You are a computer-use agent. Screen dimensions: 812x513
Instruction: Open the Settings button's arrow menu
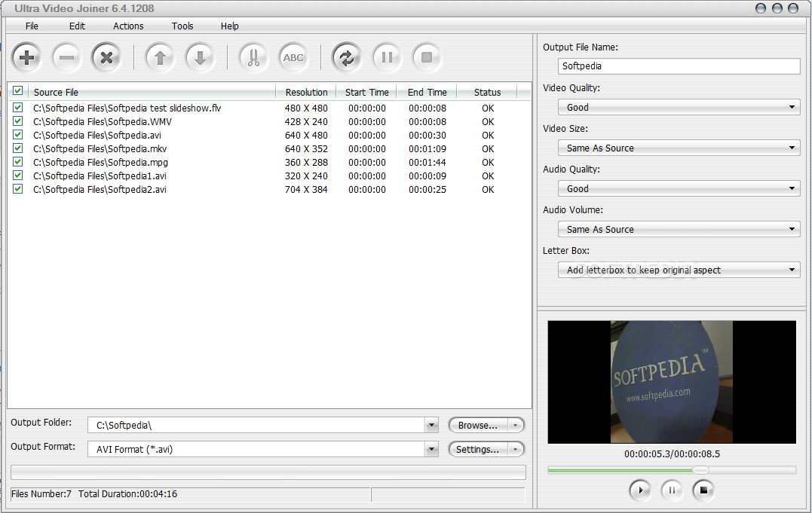515,449
